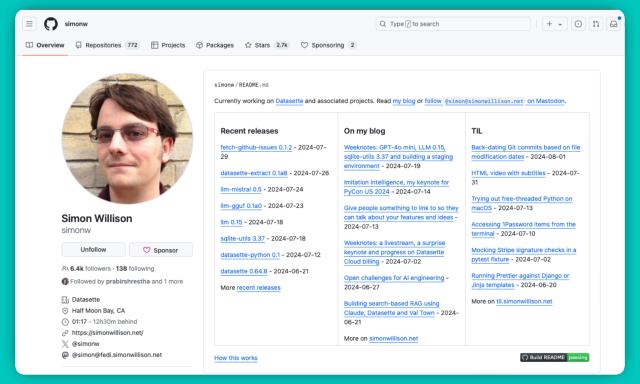Focus the Type / to search field

tap(453, 24)
